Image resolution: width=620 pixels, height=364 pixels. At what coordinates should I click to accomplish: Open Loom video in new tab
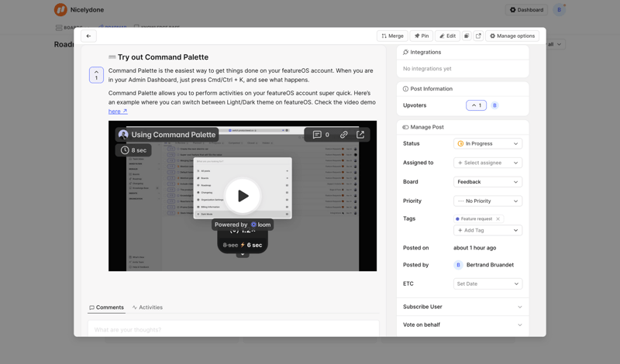360,135
